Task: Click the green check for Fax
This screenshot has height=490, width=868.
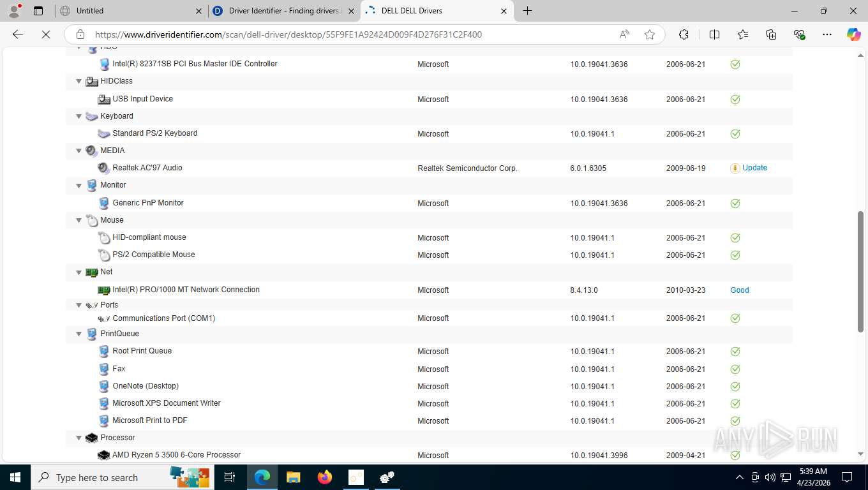Action: (735, 369)
